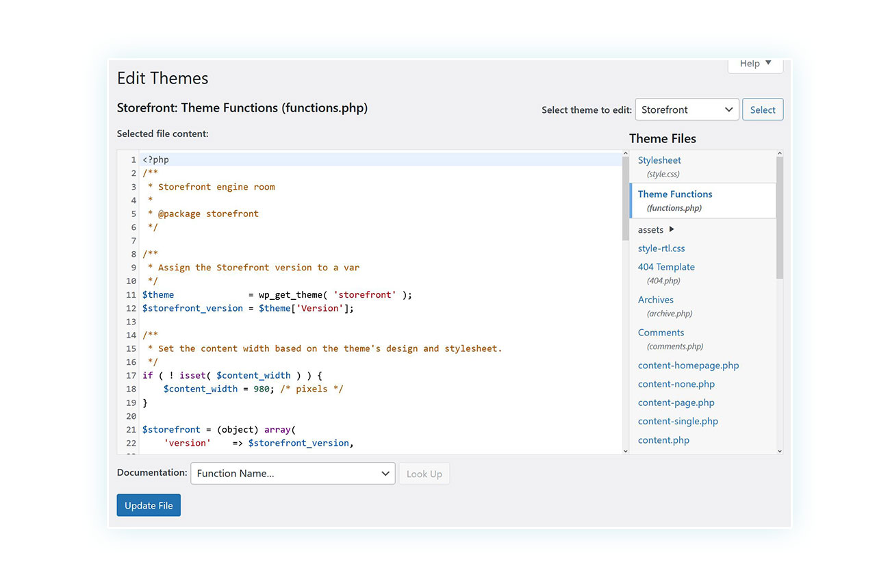Screen dimensions: 890x588
Task: Click the Update File button
Action: pyautogui.click(x=149, y=505)
